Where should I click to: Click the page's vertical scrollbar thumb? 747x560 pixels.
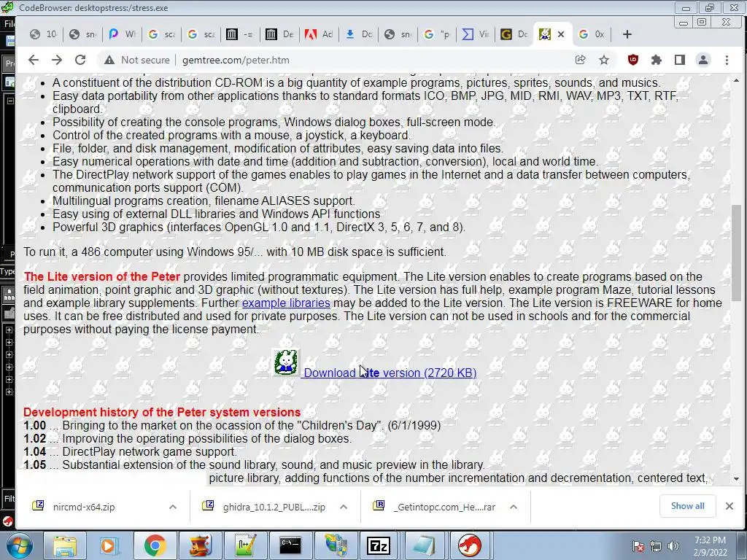pyautogui.click(x=737, y=252)
